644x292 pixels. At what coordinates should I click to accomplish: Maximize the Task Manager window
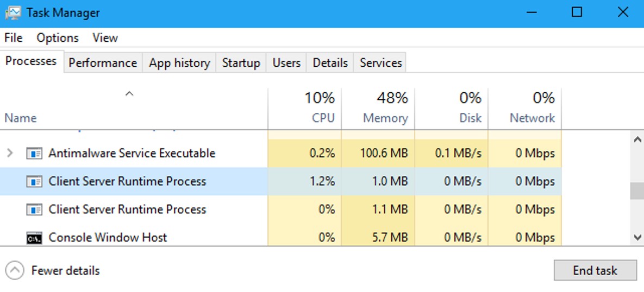(x=577, y=12)
